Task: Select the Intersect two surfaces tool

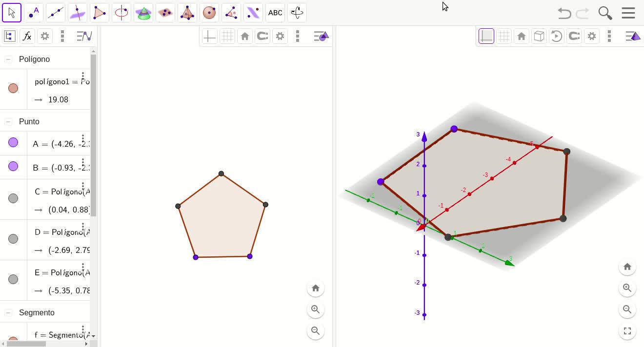Action: coord(143,13)
